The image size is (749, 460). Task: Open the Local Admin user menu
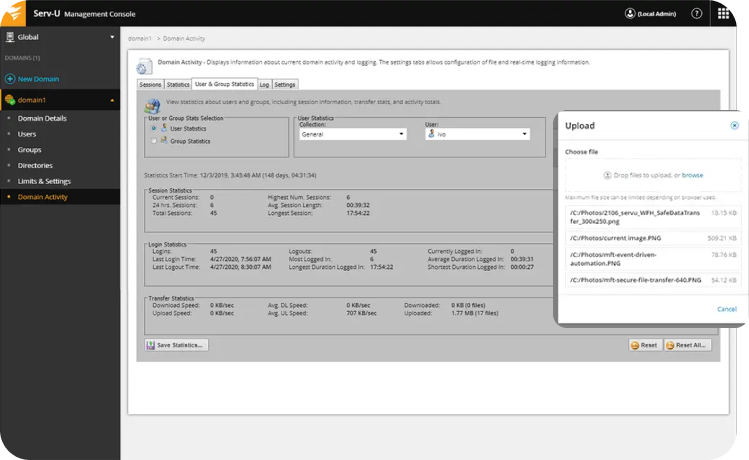point(650,14)
